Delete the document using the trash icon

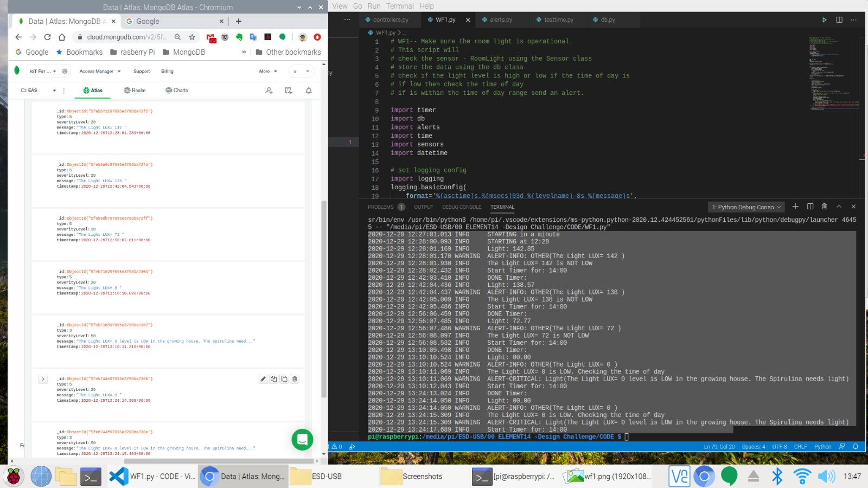click(x=295, y=379)
